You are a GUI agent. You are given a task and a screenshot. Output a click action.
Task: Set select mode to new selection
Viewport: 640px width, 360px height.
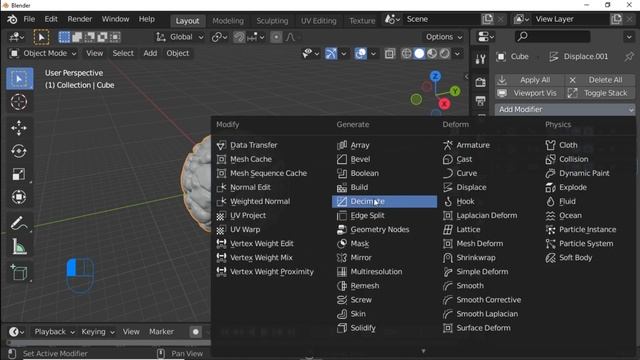[64, 37]
